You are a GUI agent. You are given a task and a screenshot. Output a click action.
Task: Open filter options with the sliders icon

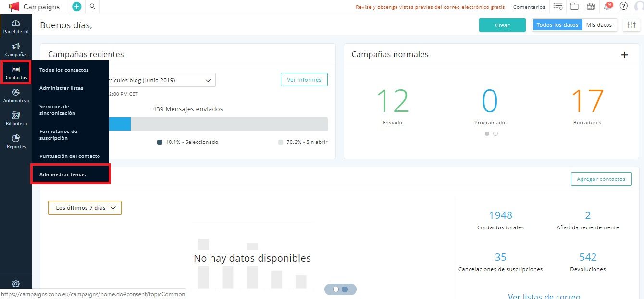[x=631, y=24]
